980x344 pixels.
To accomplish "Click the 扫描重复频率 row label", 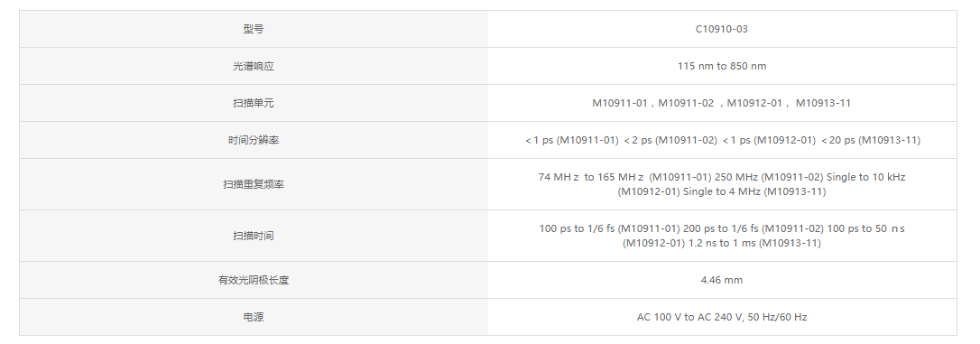I will [x=254, y=184].
